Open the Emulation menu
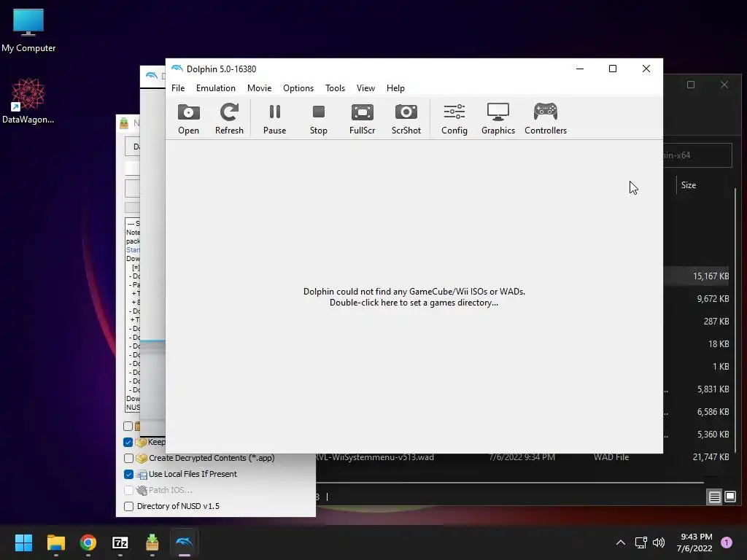The height and width of the screenshot is (560, 747). [216, 88]
